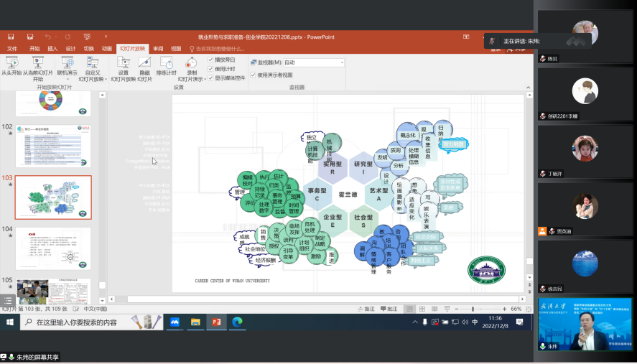The image size is (637, 364).
Task: Open Set Up Slide Show (设置幻灯片放映)
Action: [123, 66]
